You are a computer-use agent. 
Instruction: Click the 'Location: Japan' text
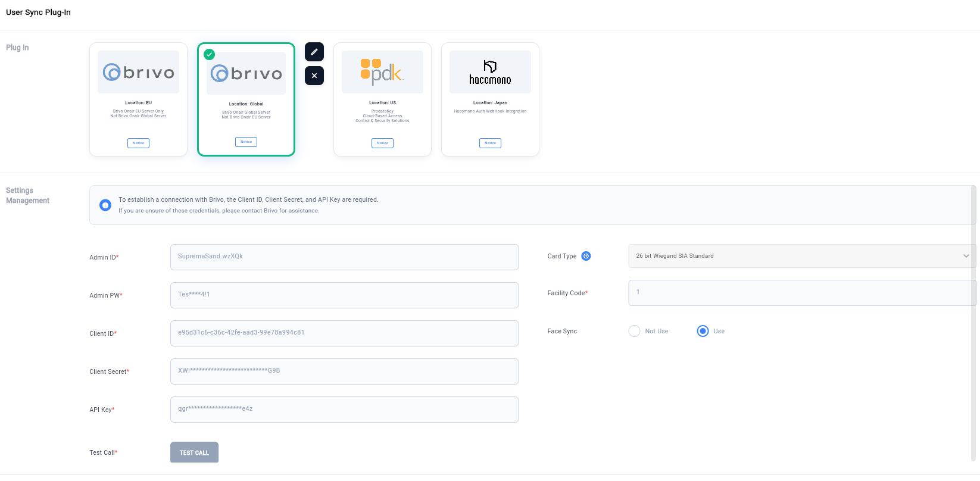coord(490,102)
